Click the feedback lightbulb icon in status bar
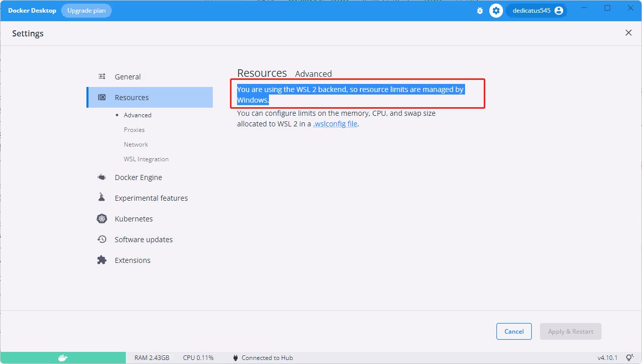This screenshot has height=364, width=642. click(630, 358)
